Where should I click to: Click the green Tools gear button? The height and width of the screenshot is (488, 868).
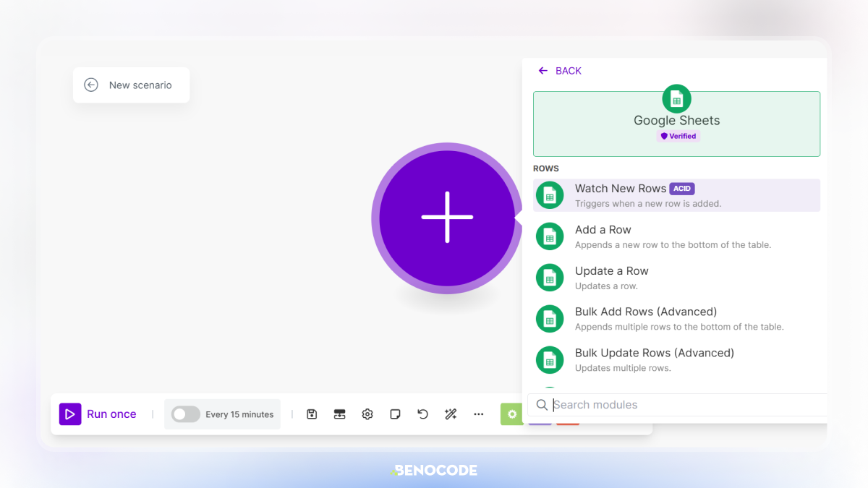512,414
